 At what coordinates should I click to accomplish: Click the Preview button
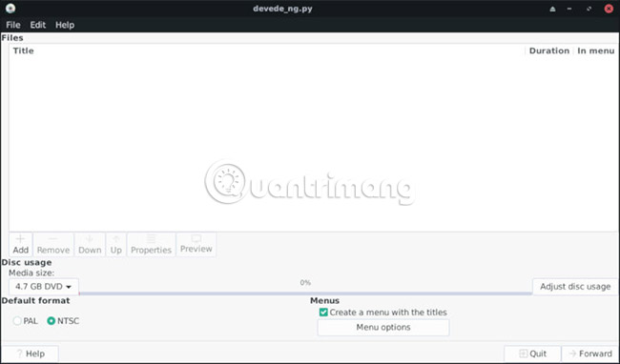click(x=196, y=244)
